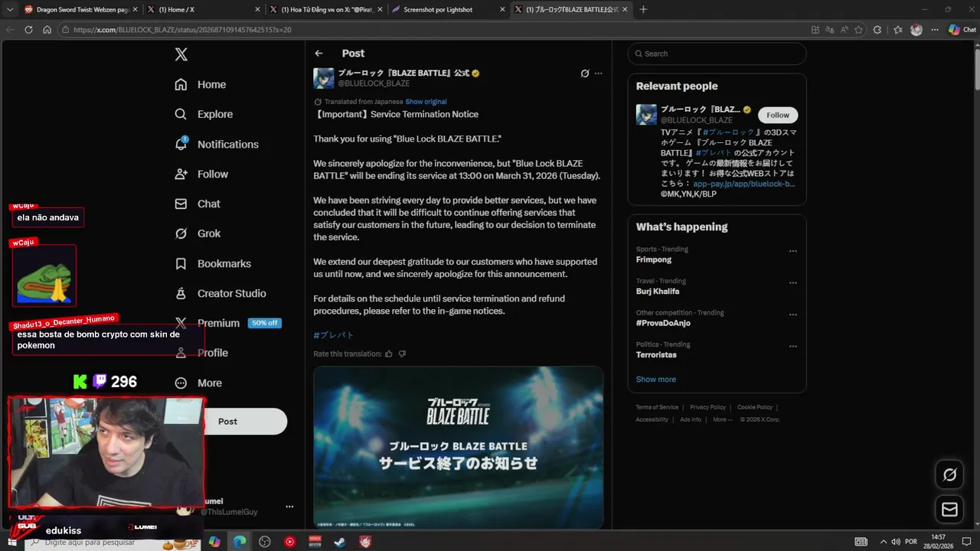The height and width of the screenshot is (551, 980).
Task: Expand the footer More menu
Action: 723,419
